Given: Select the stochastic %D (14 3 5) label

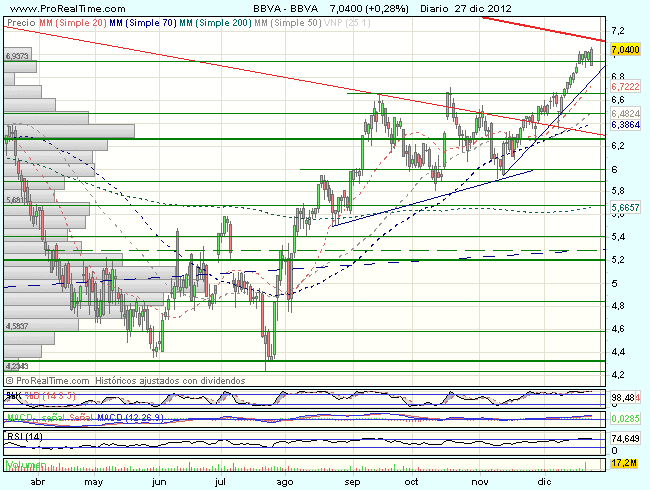Looking at the screenshot, I should pyautogui.click(x=50, y=396).
